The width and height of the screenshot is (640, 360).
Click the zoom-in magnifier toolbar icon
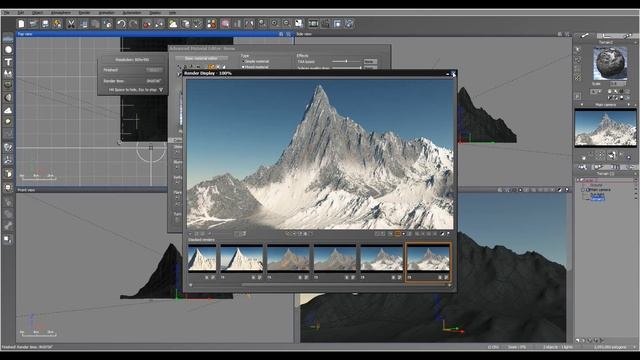point(275,24)
